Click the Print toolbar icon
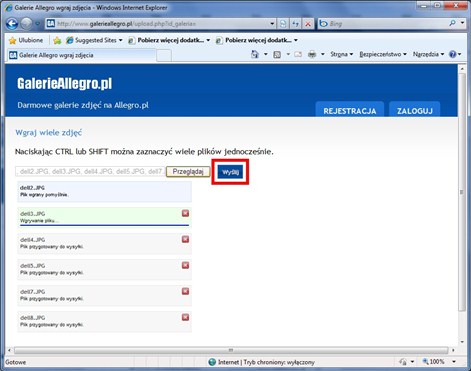The height and width of the screenshot is (371, 471). click(x=312, y=54)
